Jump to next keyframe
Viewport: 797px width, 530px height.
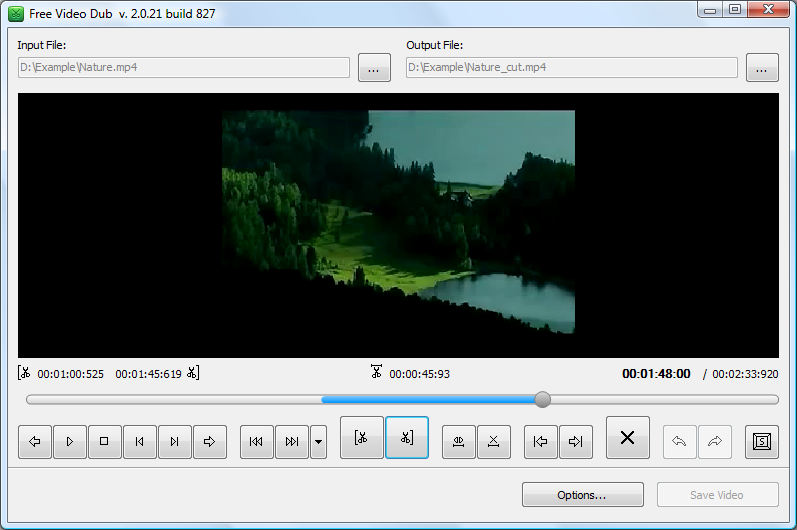click(292, 442)
